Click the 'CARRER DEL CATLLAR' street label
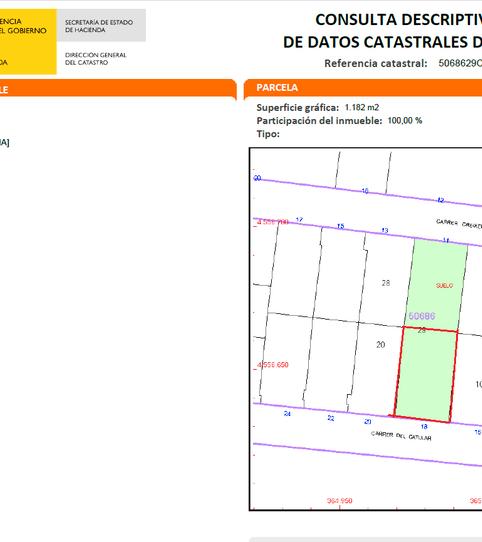This screenshot has height=542, width=482. [x=401, y=436]
